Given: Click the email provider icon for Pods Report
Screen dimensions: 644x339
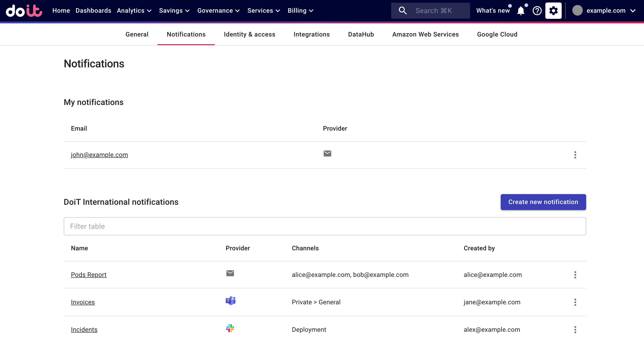Looking at the screenshot, I should [230, 274].
